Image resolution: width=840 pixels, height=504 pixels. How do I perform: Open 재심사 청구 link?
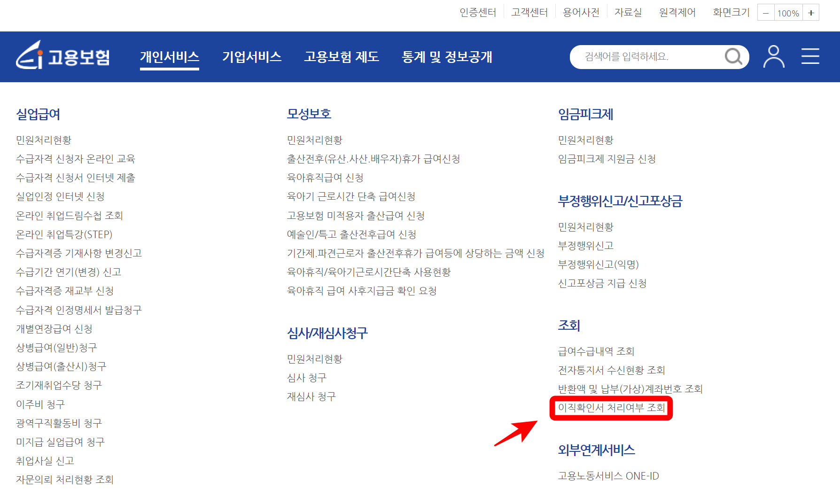pyautogui.click(x=311, y=396)
